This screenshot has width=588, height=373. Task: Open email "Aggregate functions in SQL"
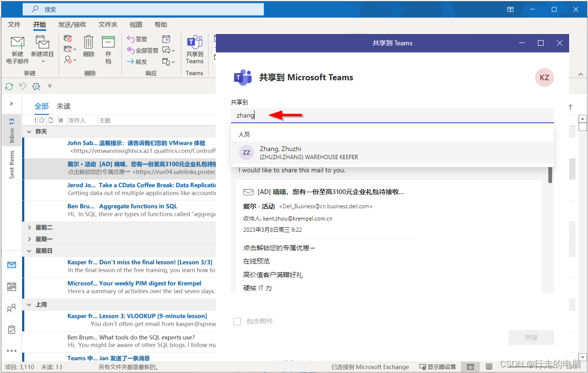119,211
